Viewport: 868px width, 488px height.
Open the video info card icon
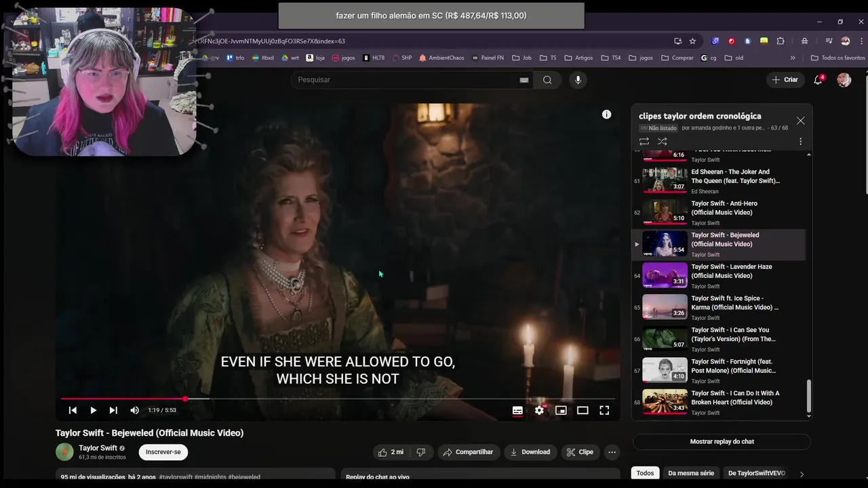pyautogui.click(x=607, y=115)
